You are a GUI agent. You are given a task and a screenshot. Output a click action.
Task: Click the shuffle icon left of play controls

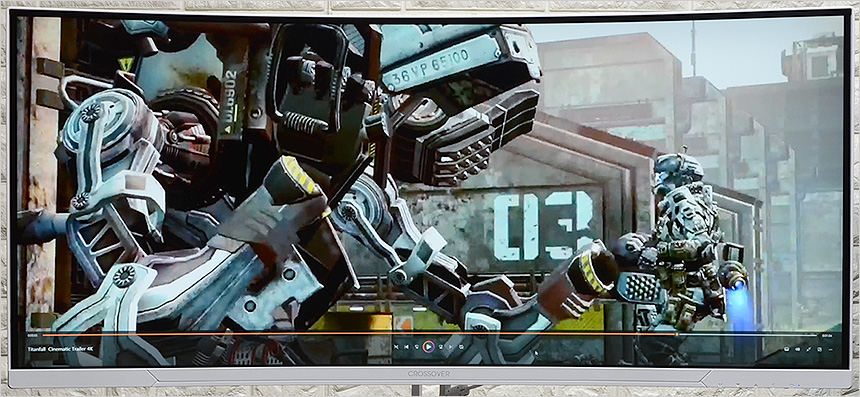(396, 347)
